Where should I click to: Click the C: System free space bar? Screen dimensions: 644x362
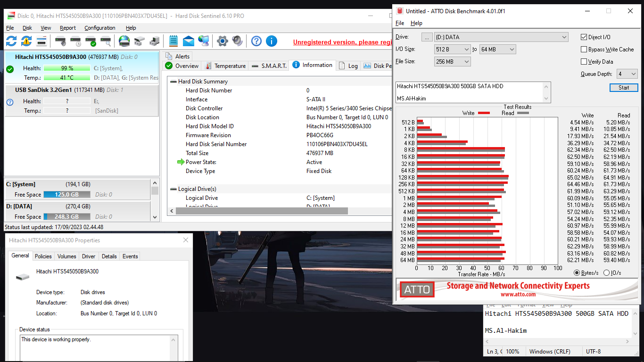(x=67, y=194)
